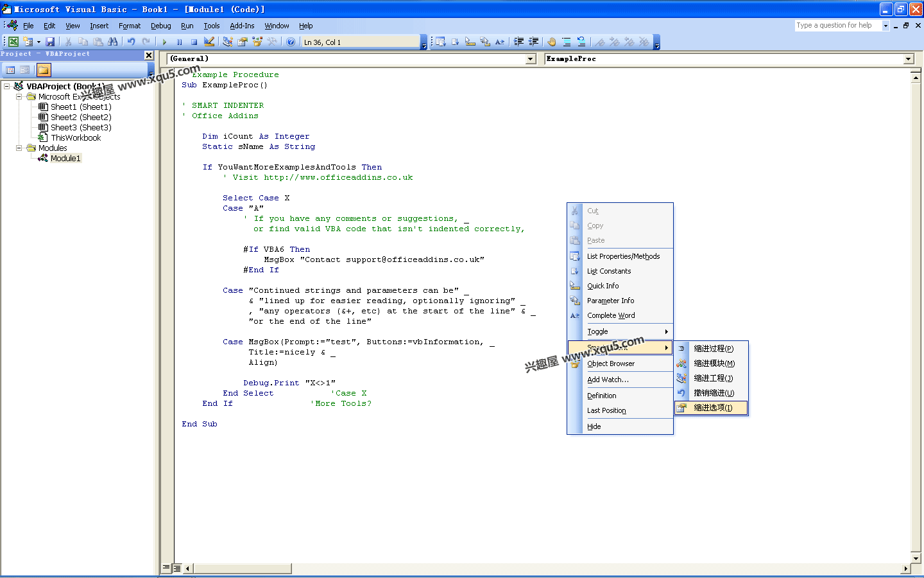The width and height of the screenshot is (924, 578).
Task: Click Full Module View button at bottom left
Action: [177, 568]
